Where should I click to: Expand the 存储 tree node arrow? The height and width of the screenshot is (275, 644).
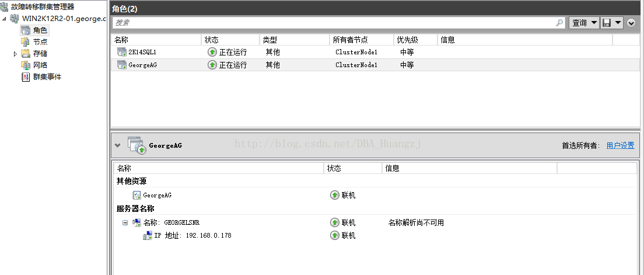[15, 54]
